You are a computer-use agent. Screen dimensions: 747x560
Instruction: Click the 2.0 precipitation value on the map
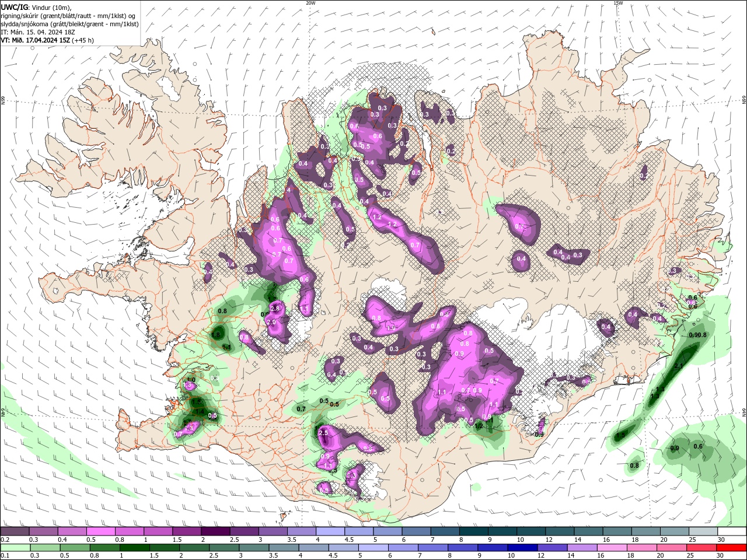(271, 322)
